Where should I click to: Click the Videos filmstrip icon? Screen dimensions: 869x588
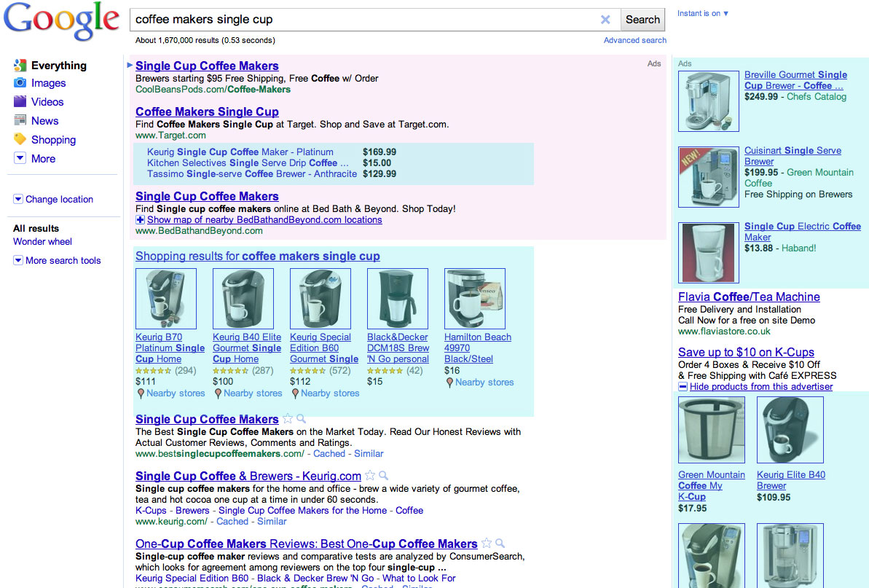click(x=20, y=101)
